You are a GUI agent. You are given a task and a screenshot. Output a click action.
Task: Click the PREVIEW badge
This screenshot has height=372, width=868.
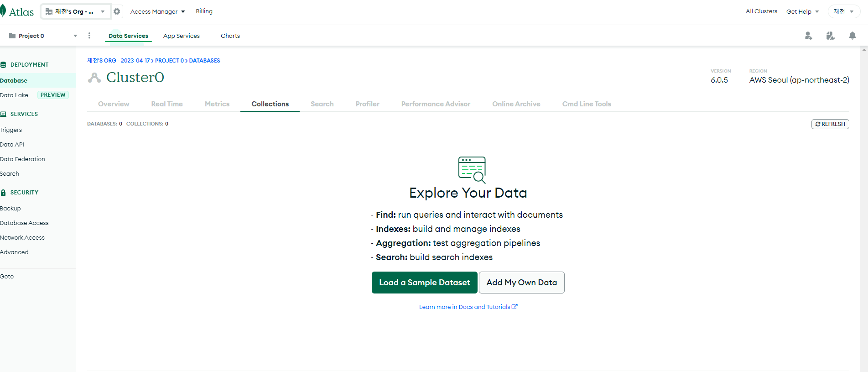coord(53,95)
